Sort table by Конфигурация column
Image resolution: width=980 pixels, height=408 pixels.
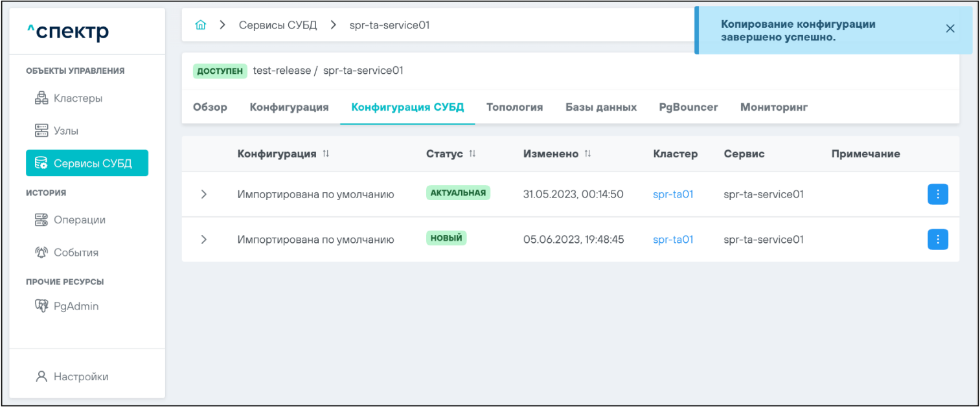pyautogui.click(x=326, y=154)
